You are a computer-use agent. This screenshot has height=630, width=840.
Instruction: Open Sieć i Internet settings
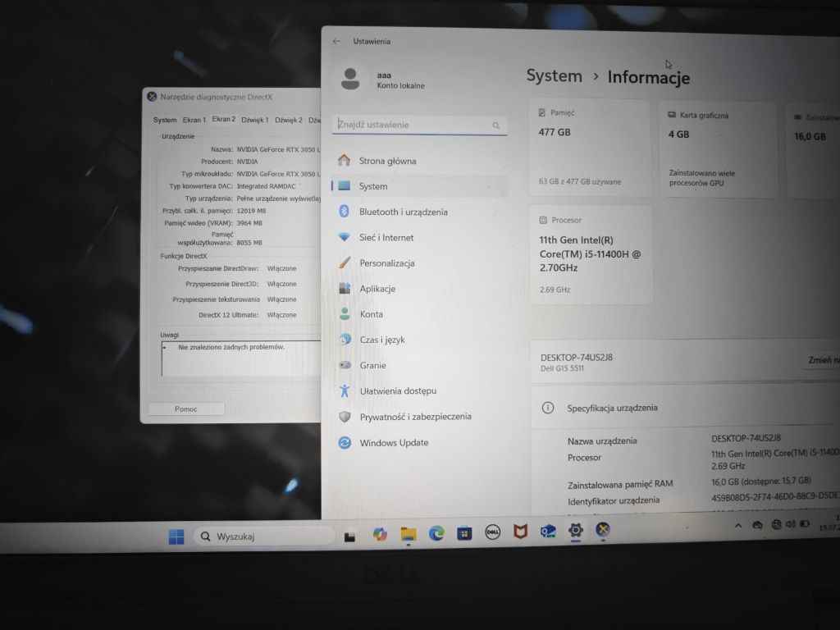pyautogui.click(x=419, y=237)
